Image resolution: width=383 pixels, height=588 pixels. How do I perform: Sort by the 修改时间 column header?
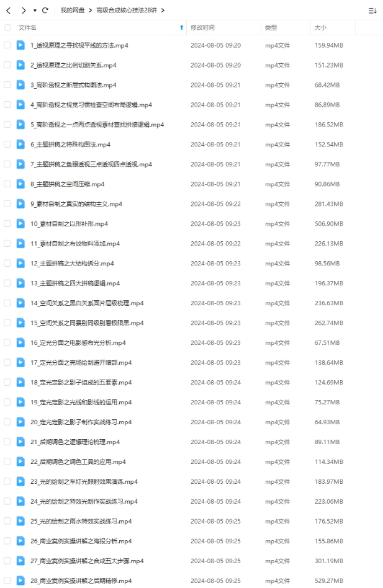(202, 27)
